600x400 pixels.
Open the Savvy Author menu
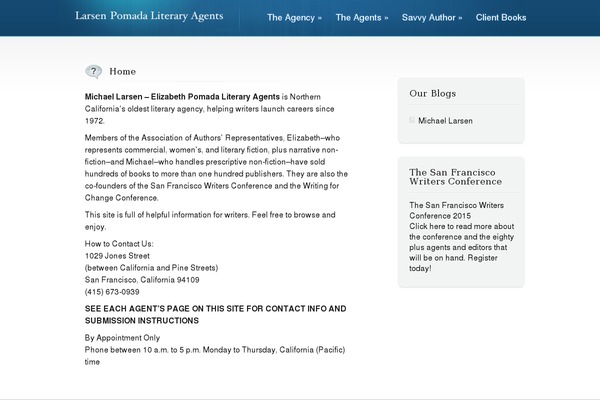coord(432,18)
